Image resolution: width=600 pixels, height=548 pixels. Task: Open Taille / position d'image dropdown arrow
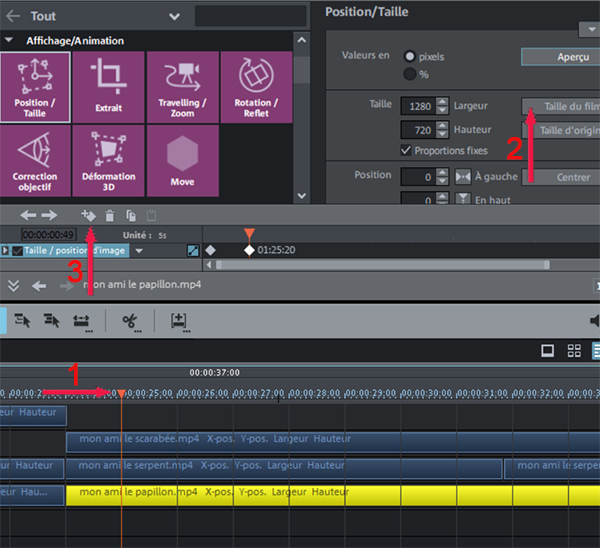[x=139, y=251]
